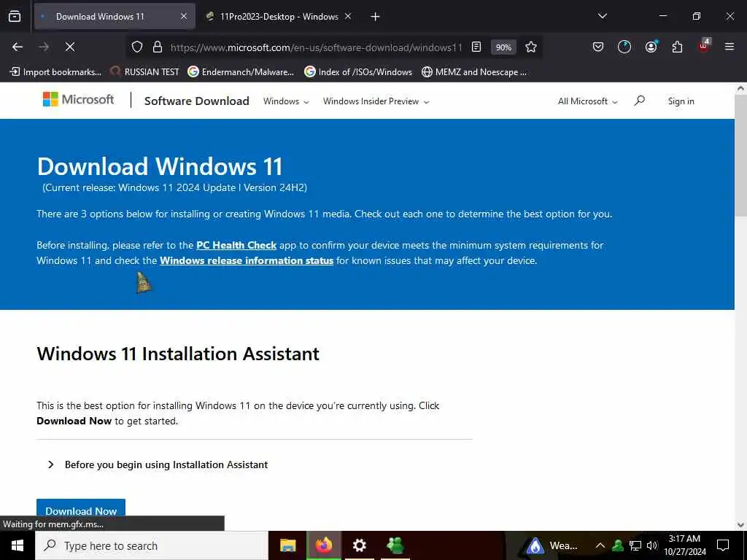The height and width of the screenshot is (560, 747).
Task: Open the Software Download heading link
Action: 197,101
